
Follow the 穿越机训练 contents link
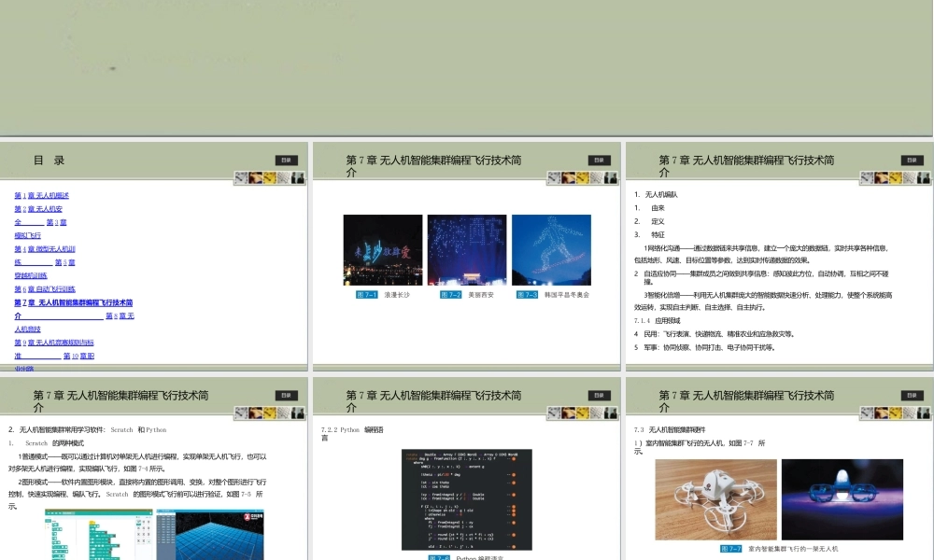(x=31, y=275)
